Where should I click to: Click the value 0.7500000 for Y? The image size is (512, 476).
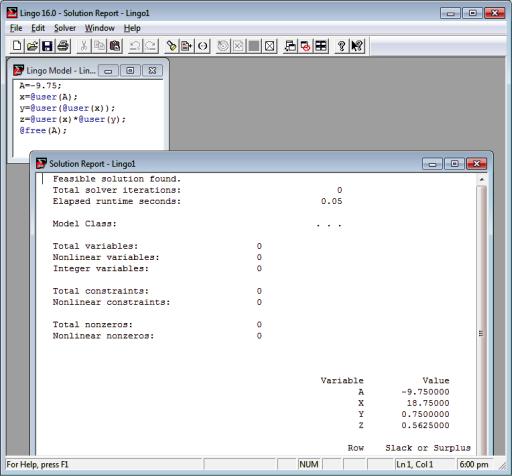[425, 414]
